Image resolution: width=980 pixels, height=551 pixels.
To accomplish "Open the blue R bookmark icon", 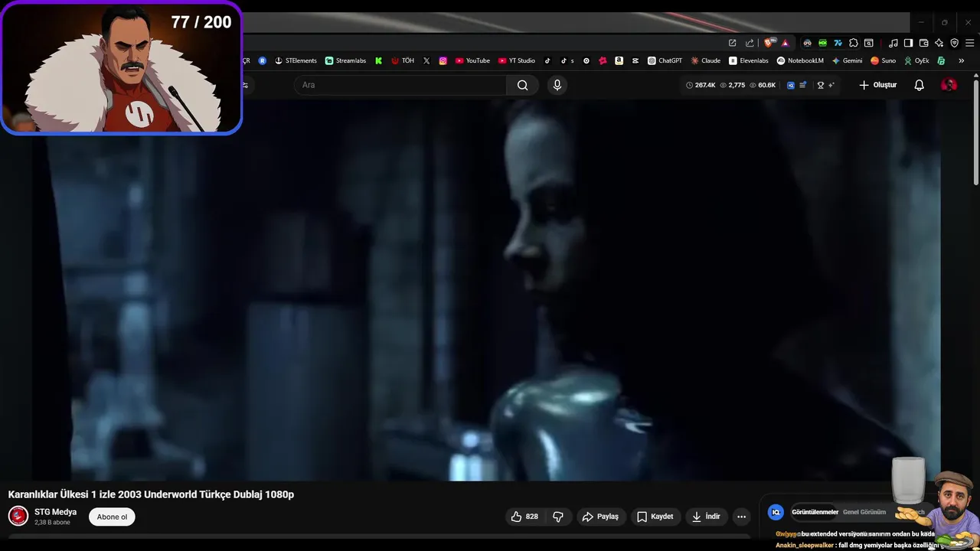I will (x=263, y=60).
